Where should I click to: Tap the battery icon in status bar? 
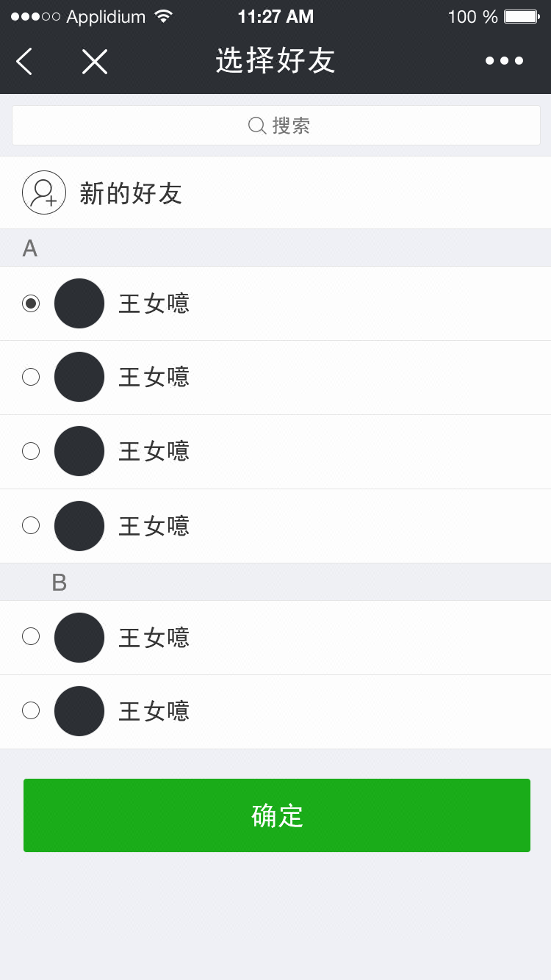522,17
